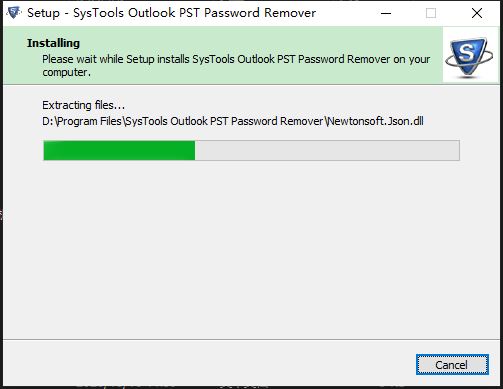Click the greyed-out maximize button
This screenshot has height=389, width=503.
[431, 13]
